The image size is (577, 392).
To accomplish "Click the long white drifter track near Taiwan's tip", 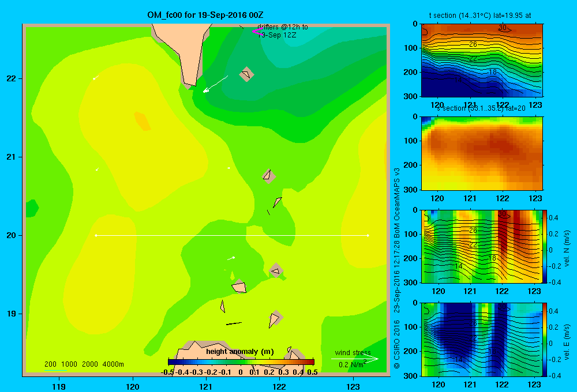I will click(215, 84).
